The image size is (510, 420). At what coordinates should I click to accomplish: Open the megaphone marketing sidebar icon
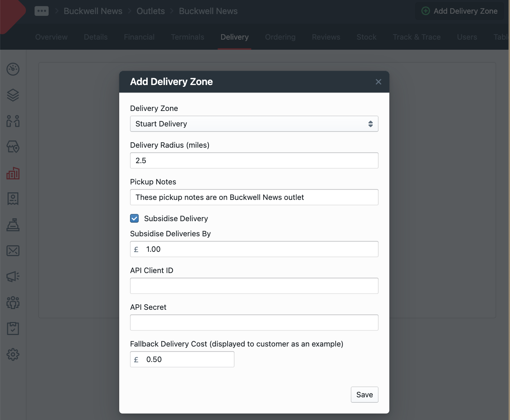click(13, 277)
